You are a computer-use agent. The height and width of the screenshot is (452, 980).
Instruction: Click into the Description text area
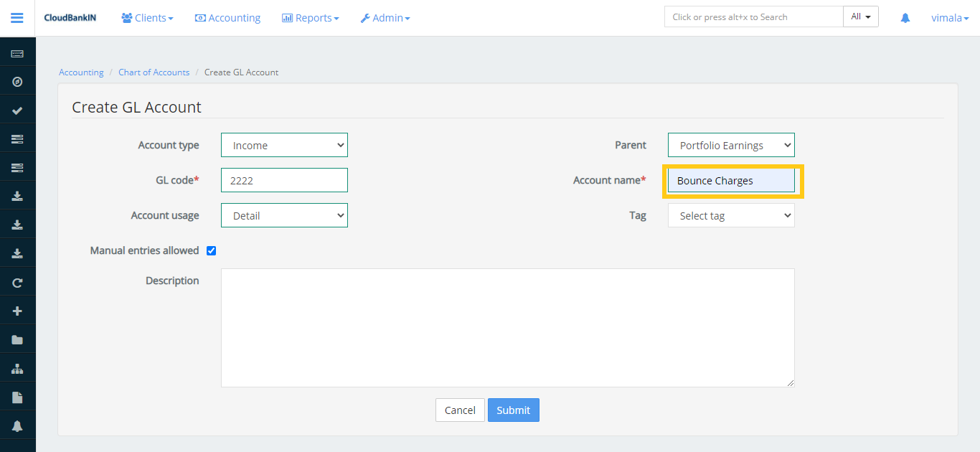click(507, 328)
